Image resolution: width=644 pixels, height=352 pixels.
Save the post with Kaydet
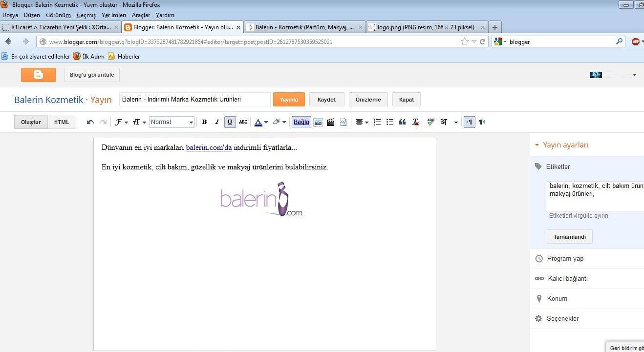point(327,99)
